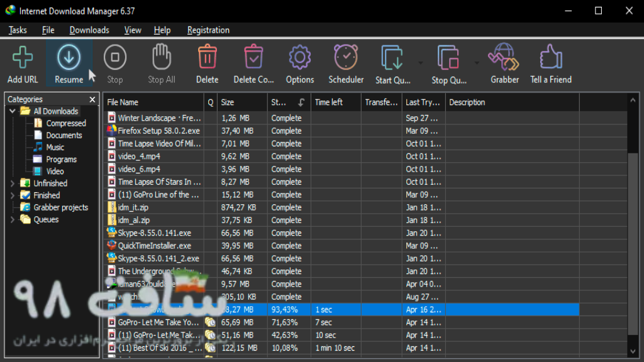The image size is (644, 362).
Task: Click the Q column header
Action: coord(210,102)
